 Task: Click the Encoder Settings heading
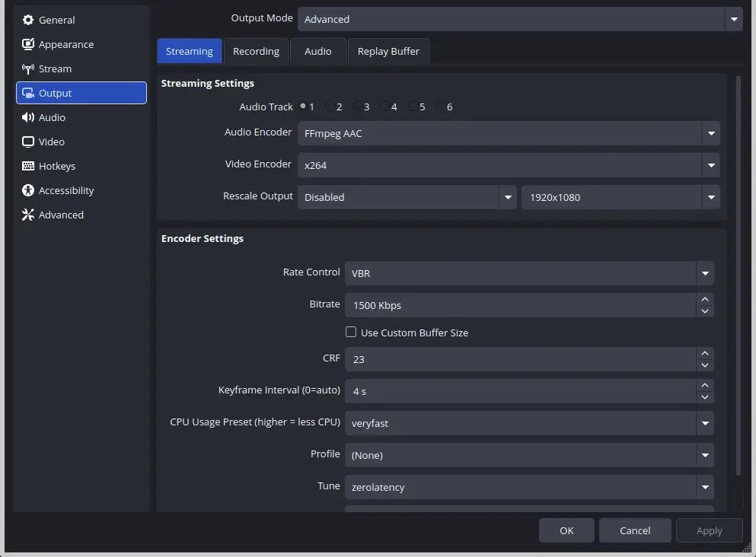tap(202, 238)
